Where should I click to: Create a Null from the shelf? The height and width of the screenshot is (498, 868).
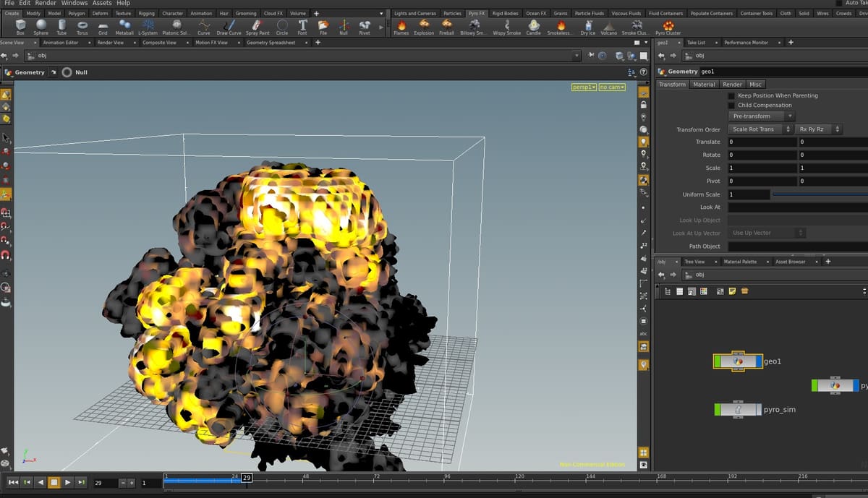344,27
